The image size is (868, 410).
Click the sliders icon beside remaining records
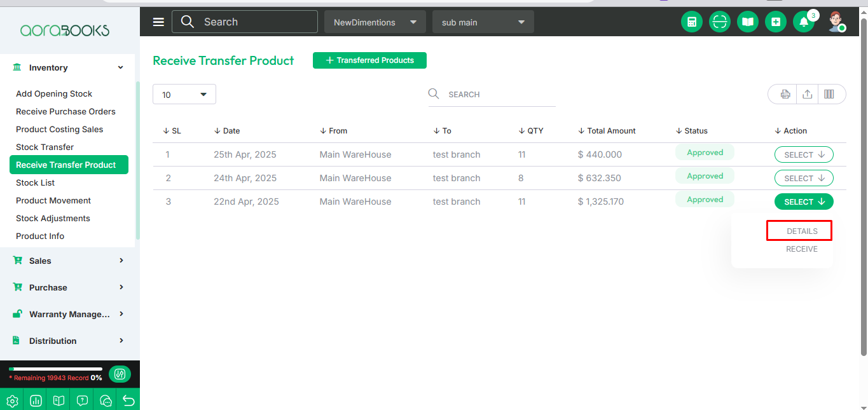coord(120,374)
